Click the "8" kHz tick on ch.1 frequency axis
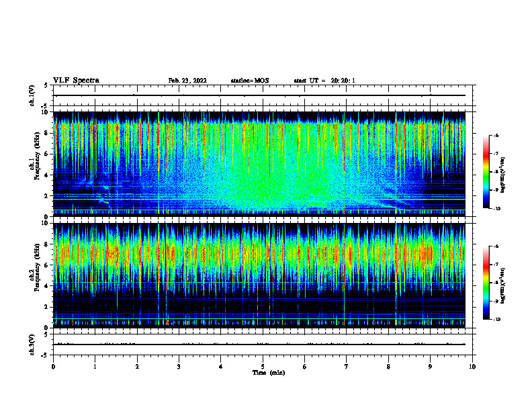 tap(47, 133)
